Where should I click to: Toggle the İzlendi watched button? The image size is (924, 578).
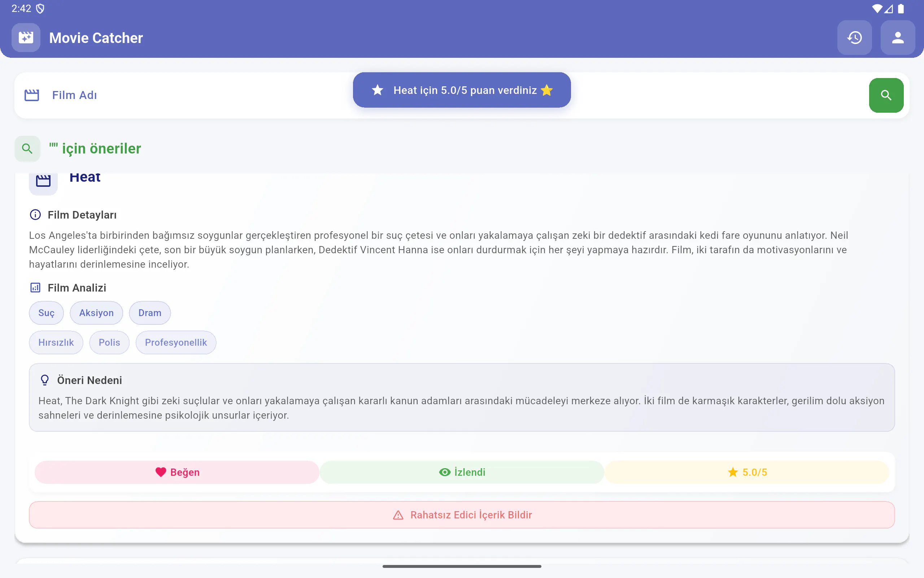click(462, 472)
